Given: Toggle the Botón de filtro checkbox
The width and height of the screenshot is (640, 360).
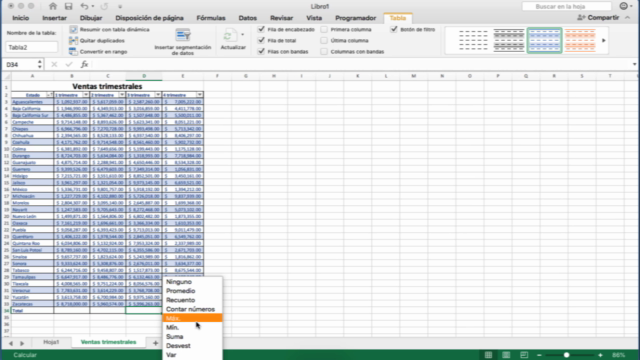Looking at the screenshot, I should coord(394,29).
